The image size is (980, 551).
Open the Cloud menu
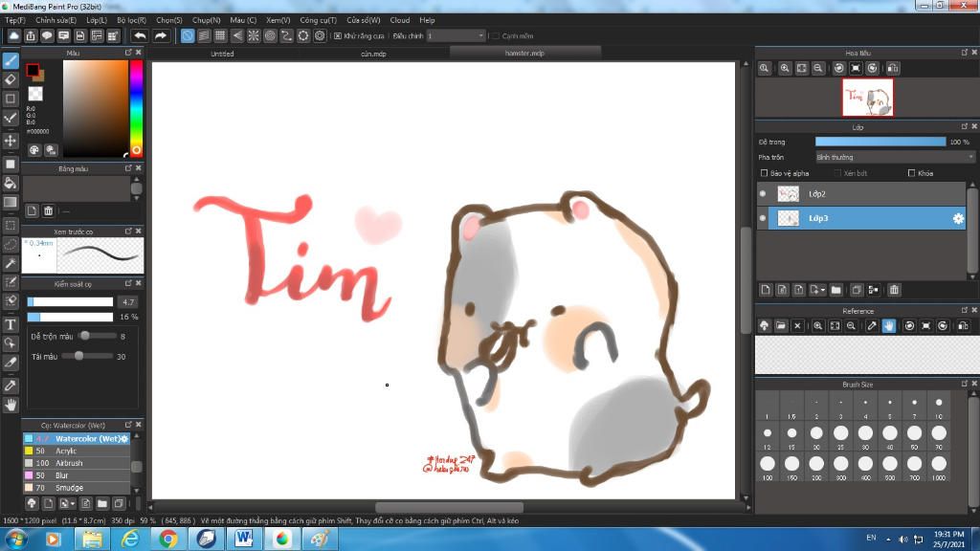399,20
